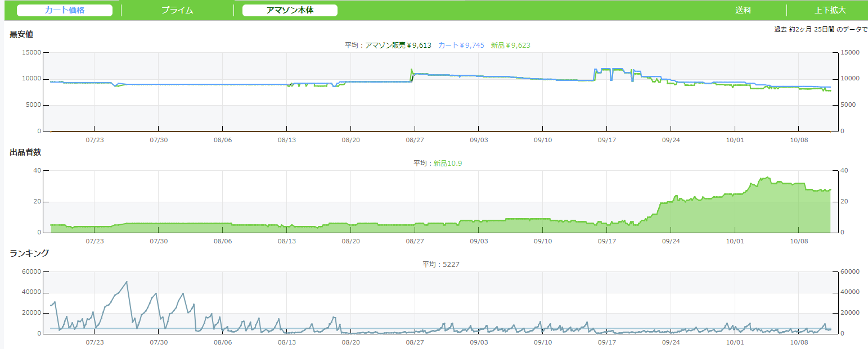Click the ランキング chart heading
This screenshot has height=349, width=868.
(29, 253)
